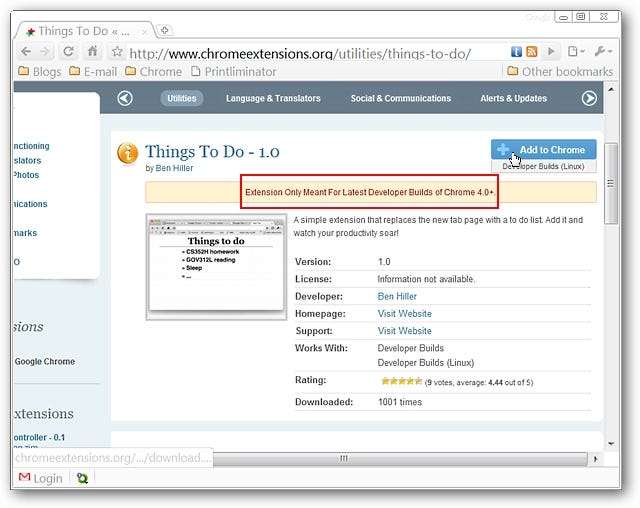Image resolution: width=640 pixels, height=508 pixels.
Task: Click the blue 't' extension icon
Action: [516, 51]
